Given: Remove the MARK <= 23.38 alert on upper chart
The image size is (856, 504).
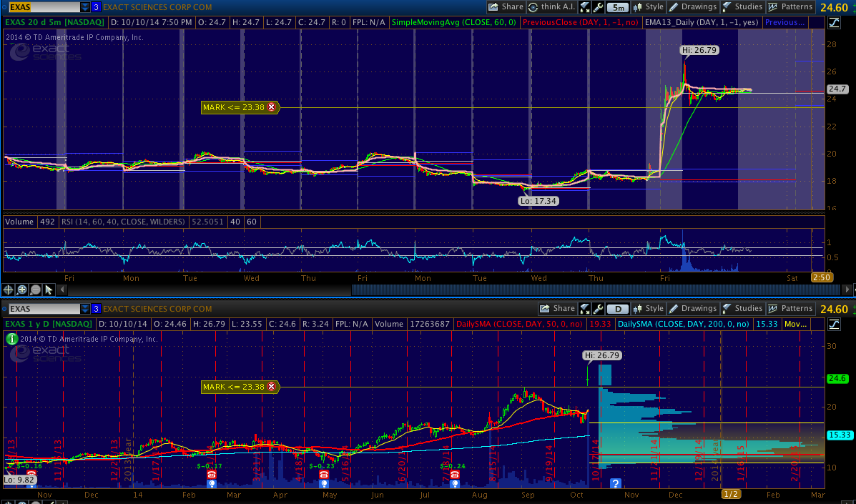Looking at the screenshot, I should [271, 107].
